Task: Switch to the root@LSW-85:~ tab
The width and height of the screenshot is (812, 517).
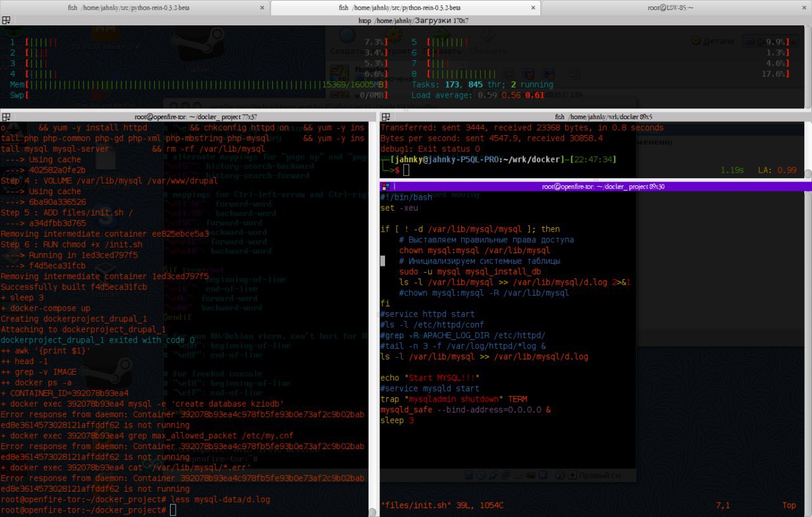Action: coord(676,8)
